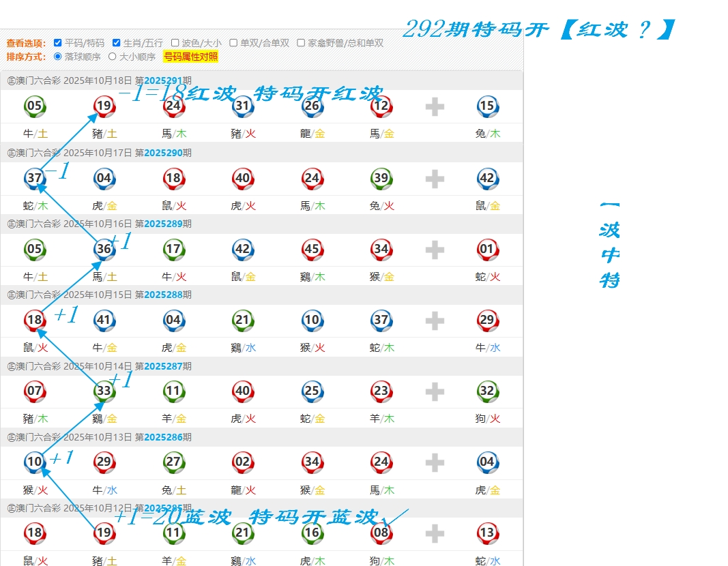The height and width of the screenshot is (566, 728).
Task: Click red ball 08 in the bottom row
Action: click(x=381, y=533)
